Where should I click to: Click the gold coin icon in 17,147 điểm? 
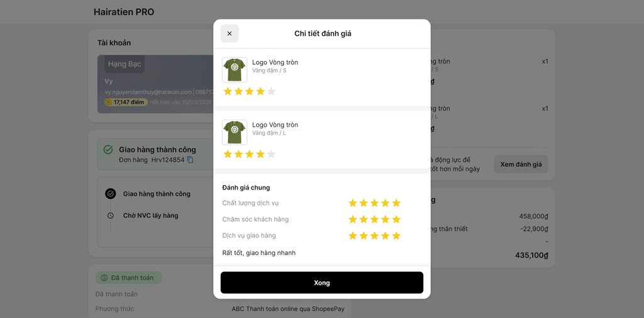point(108,102)
